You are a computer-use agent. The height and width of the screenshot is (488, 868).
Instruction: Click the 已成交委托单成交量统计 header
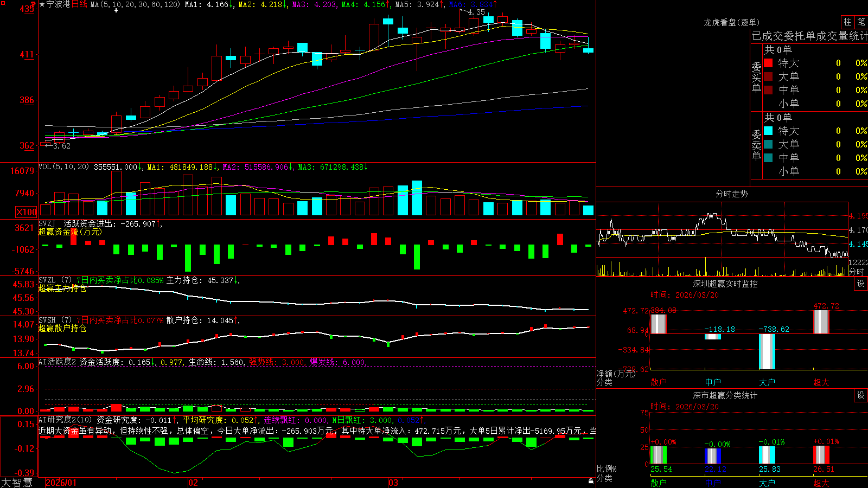coord(809,36)
